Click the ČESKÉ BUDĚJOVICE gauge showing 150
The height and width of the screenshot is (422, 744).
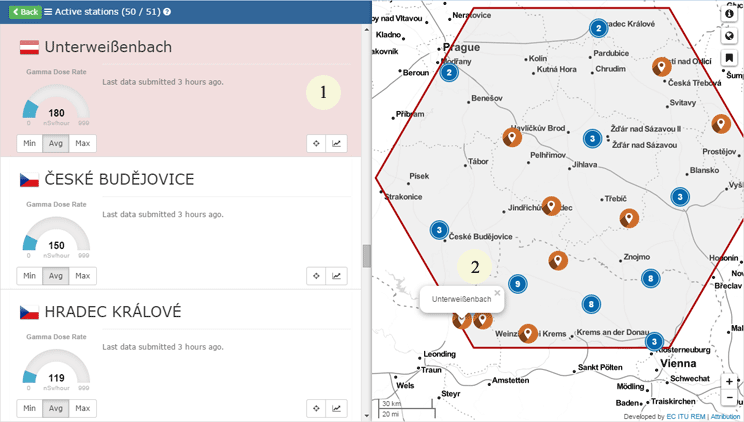pyautogui.click(x=56, y=234)
